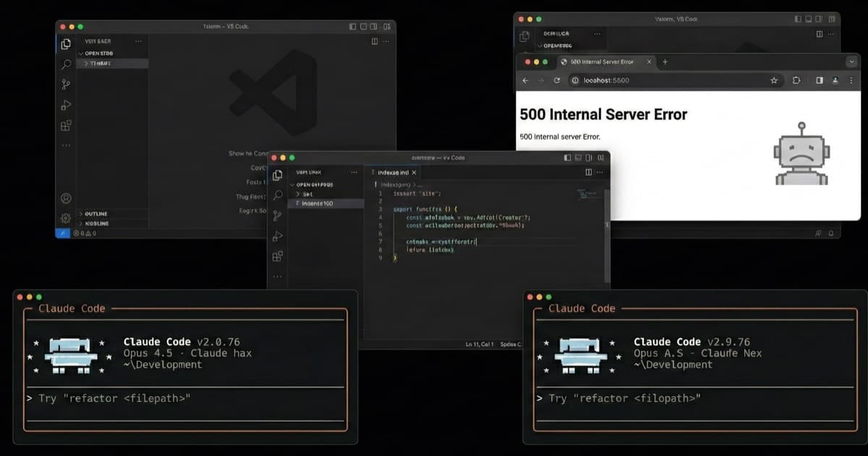Open the VS Code Manage settings gear
This screenshot has height=456, width=868.
[66, 218]
